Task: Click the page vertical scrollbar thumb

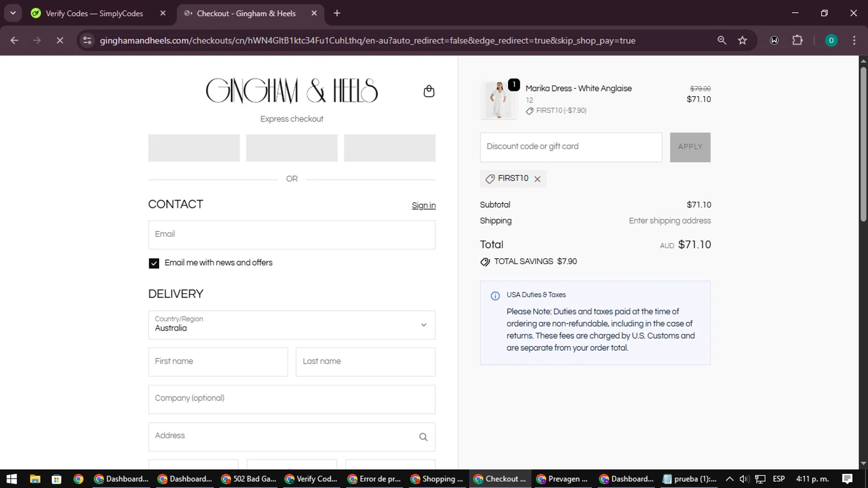Action: click(x=863, y=144)
